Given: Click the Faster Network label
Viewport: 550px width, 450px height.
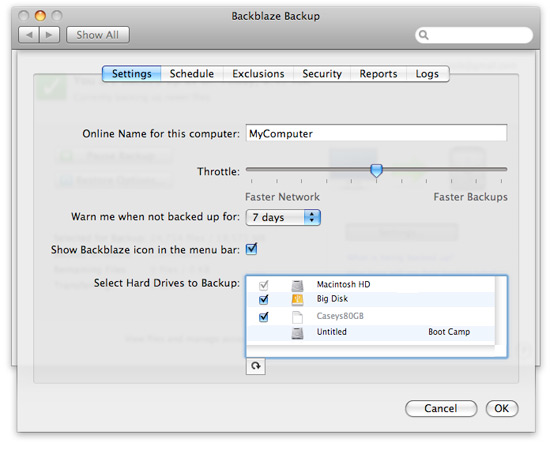Looking at the screenshot, I should [282, 197].
